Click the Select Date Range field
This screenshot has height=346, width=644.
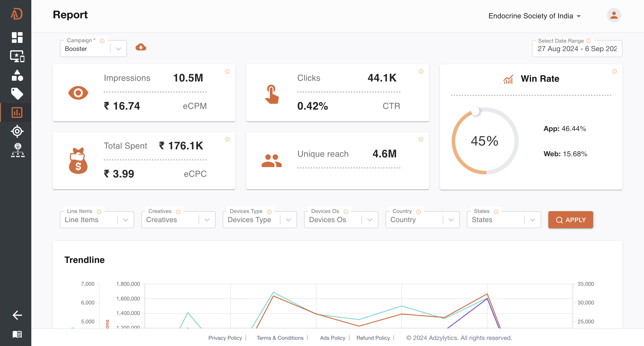click(x=577, y=49)
